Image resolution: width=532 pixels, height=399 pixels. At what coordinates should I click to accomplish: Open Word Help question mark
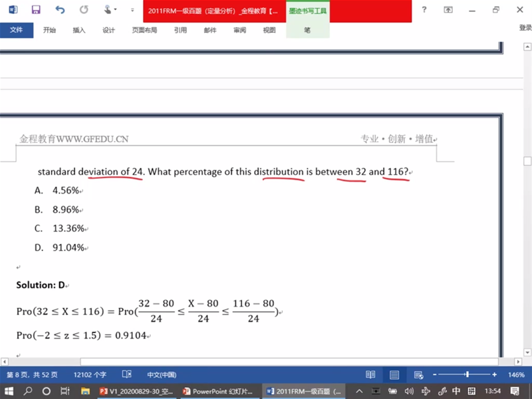click(x=424, y=9)
